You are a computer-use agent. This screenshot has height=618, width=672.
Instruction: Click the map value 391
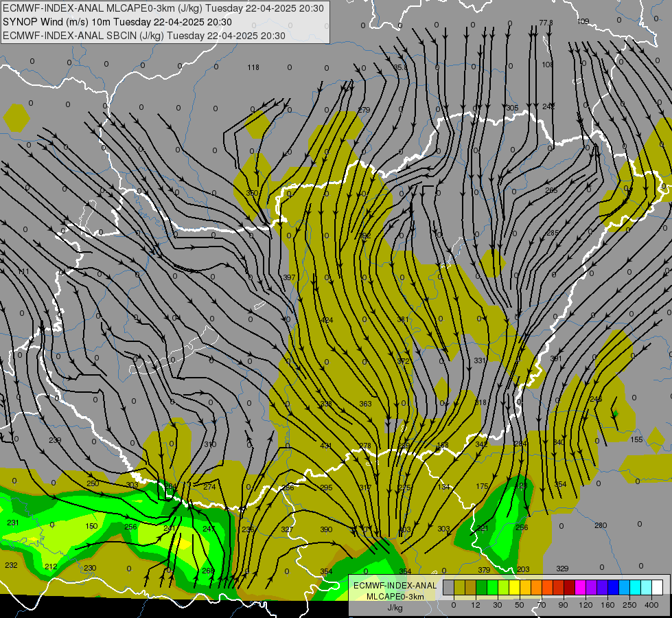556,358
